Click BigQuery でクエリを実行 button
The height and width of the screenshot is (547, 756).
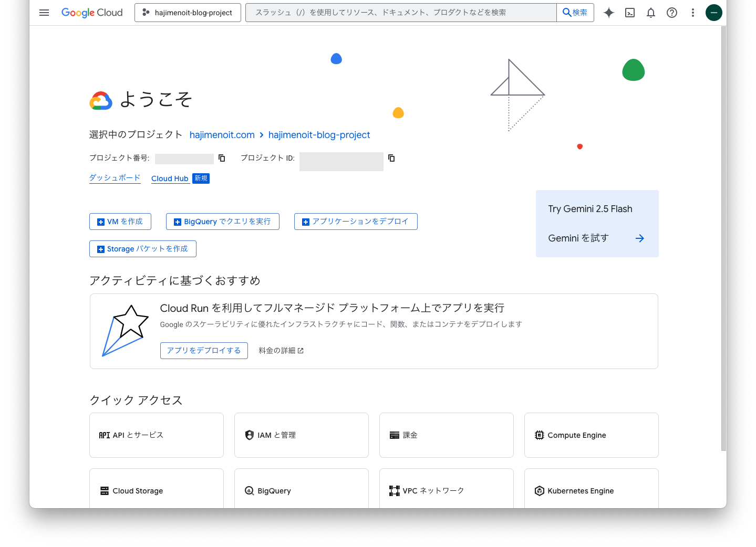click(223, 222)
